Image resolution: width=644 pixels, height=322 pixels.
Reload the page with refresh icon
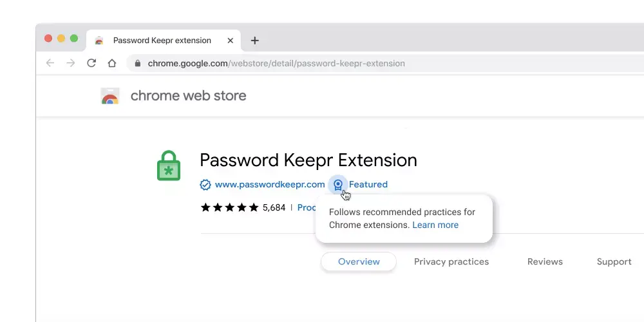pyautogui.click(x=91, y=63)
